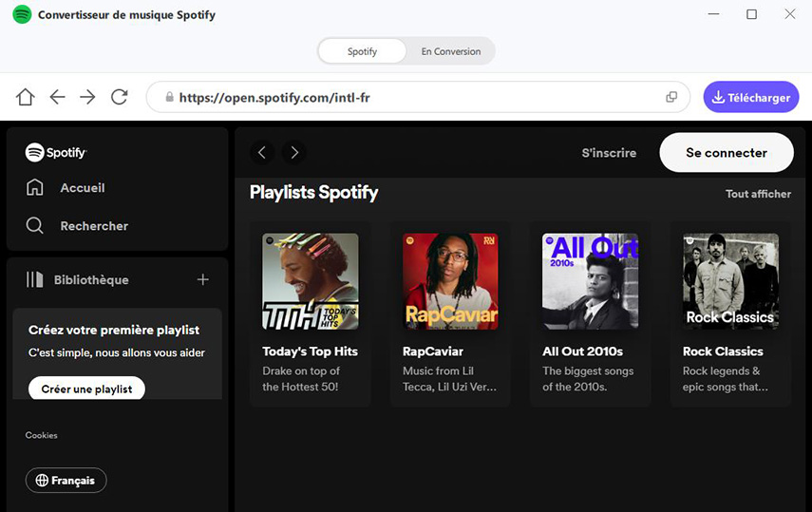Screen dimensions: 812x512
Task: Click the URL address field
Action: coord(419,97)
